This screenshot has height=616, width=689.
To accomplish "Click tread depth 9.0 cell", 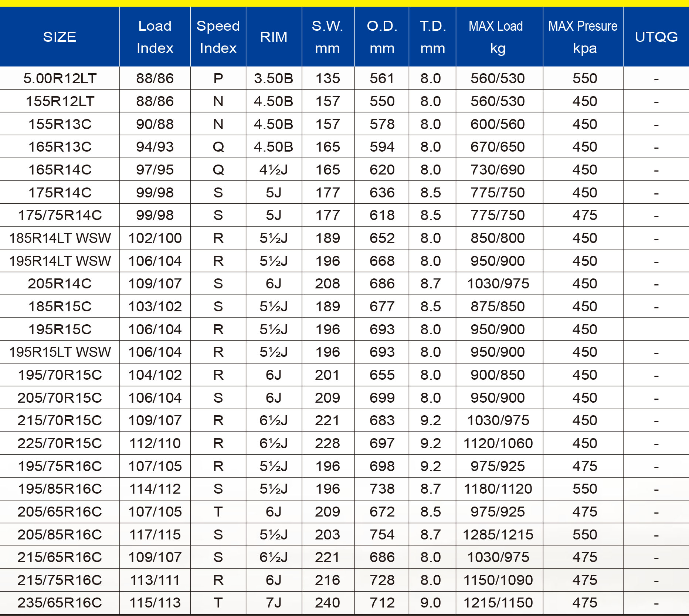I will click(432, 603).
